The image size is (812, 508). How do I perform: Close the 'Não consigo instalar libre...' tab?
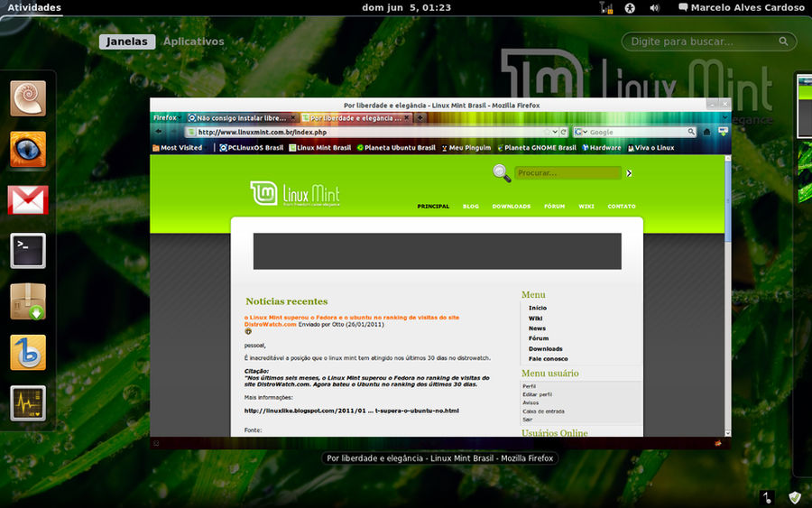click(292, 118)
